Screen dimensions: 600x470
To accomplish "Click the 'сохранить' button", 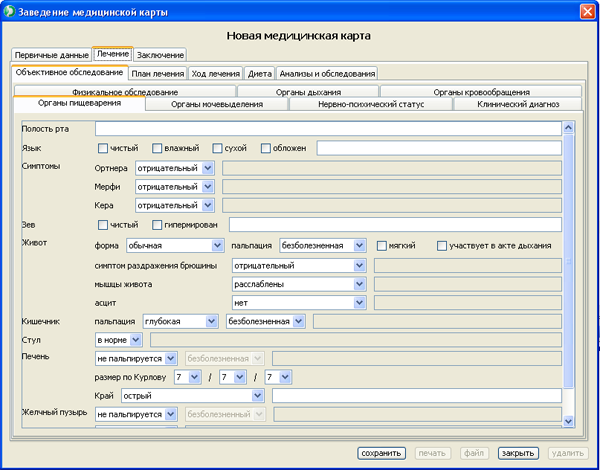I will click(x=381, y=453).
